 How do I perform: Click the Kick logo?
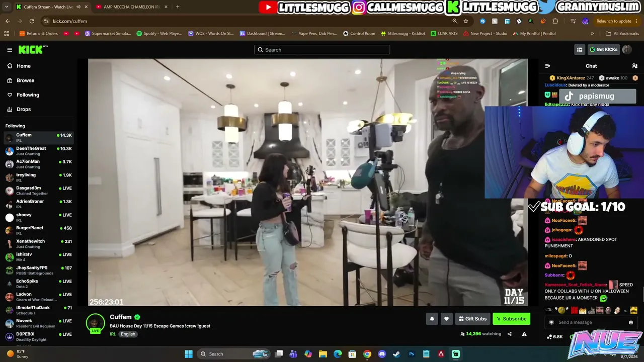coord(33,49)
